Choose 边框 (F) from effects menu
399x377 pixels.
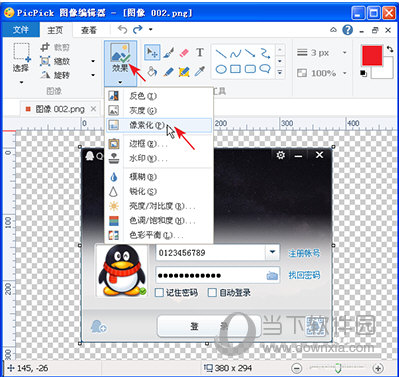(159, 144)
